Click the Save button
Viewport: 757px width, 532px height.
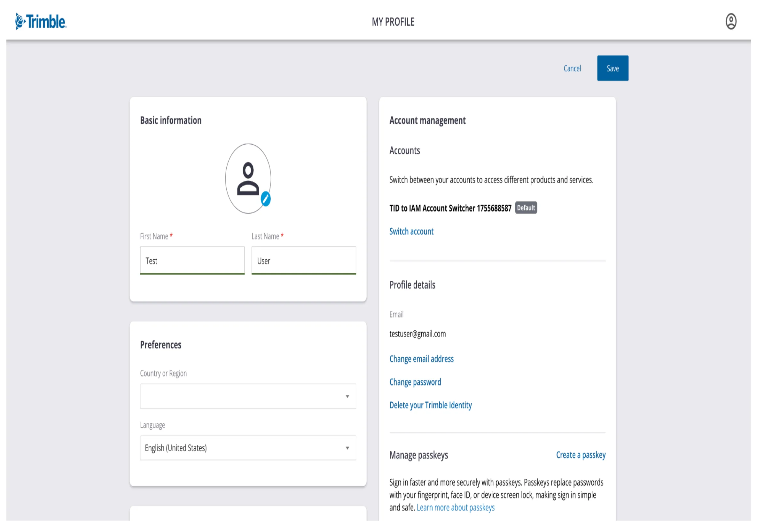tap(613, 68)
